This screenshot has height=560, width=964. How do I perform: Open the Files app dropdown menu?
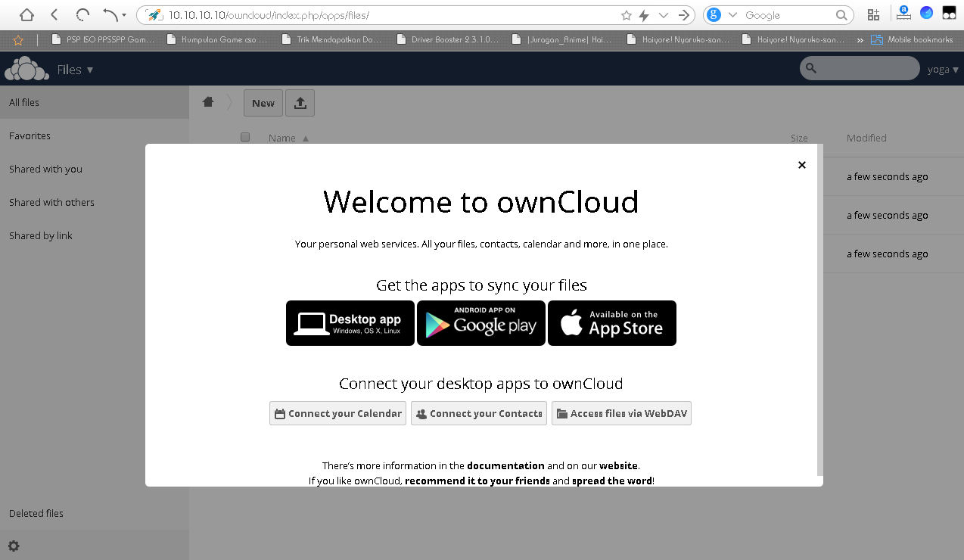pos(75,70)
